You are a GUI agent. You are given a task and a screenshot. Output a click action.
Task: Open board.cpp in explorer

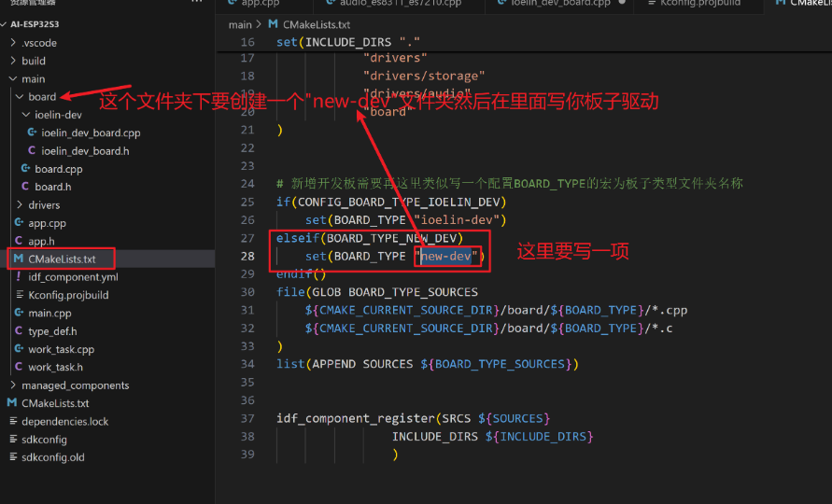pyautogui.click(x=59, y=169)
